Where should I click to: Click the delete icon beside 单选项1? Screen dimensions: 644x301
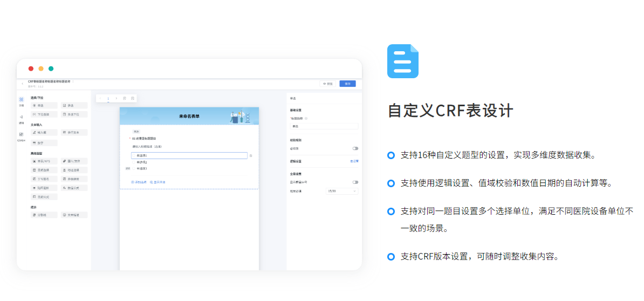click(251, 155)
